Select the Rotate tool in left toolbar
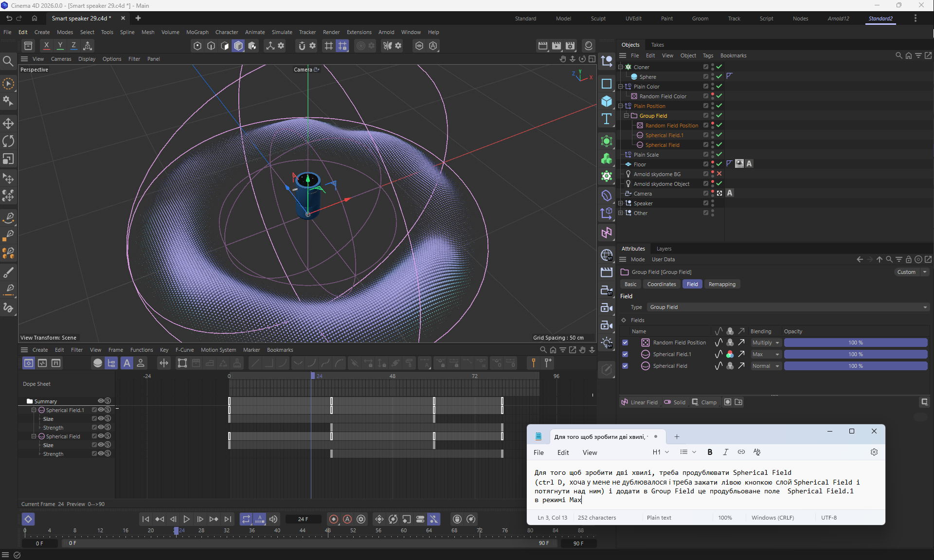This screenshot has height=560, width=934. 8,141
